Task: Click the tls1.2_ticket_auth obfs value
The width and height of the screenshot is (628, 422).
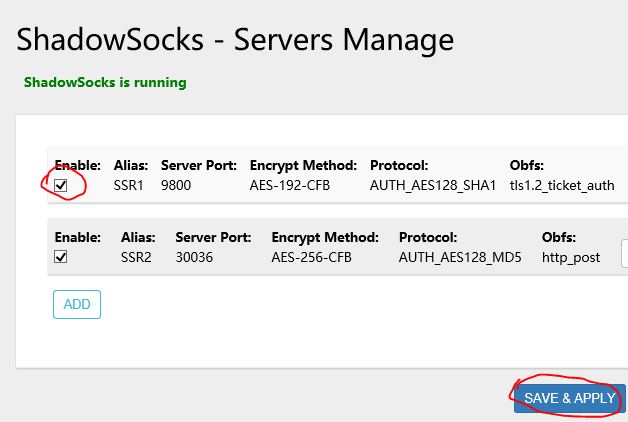Action: point(562,185)
